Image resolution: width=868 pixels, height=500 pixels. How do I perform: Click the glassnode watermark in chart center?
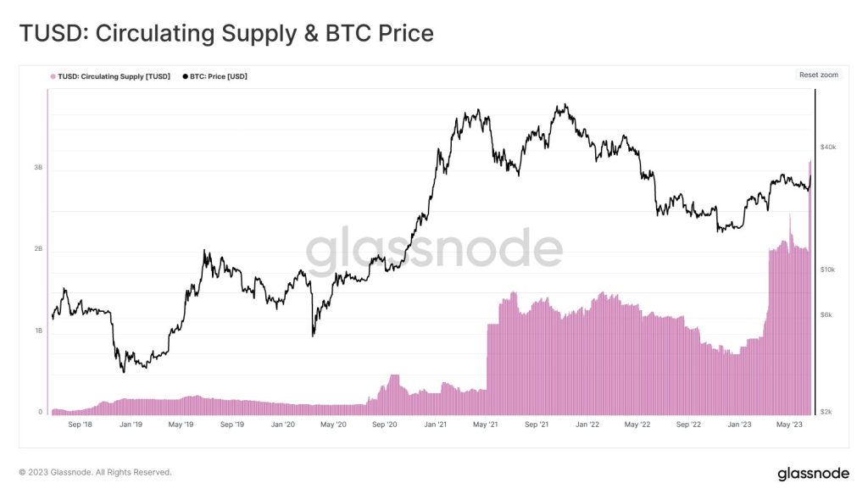click(x=434, y=248)
